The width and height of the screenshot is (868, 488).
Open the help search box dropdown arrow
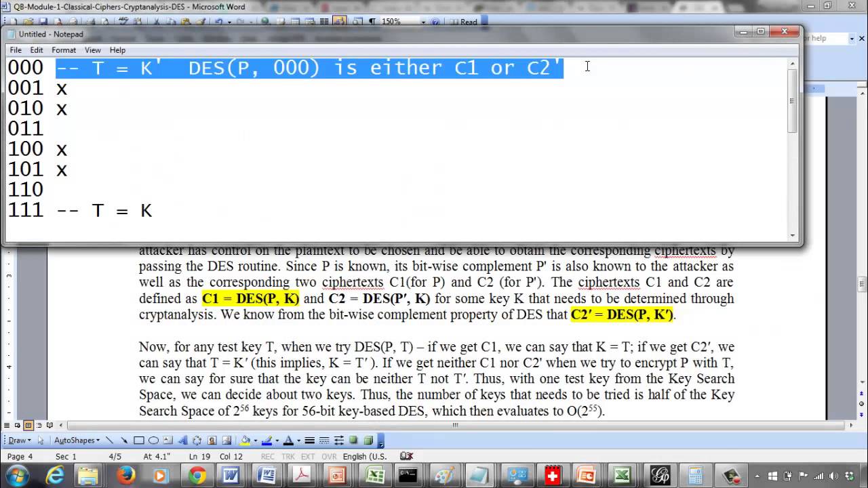tap(852, 39)
